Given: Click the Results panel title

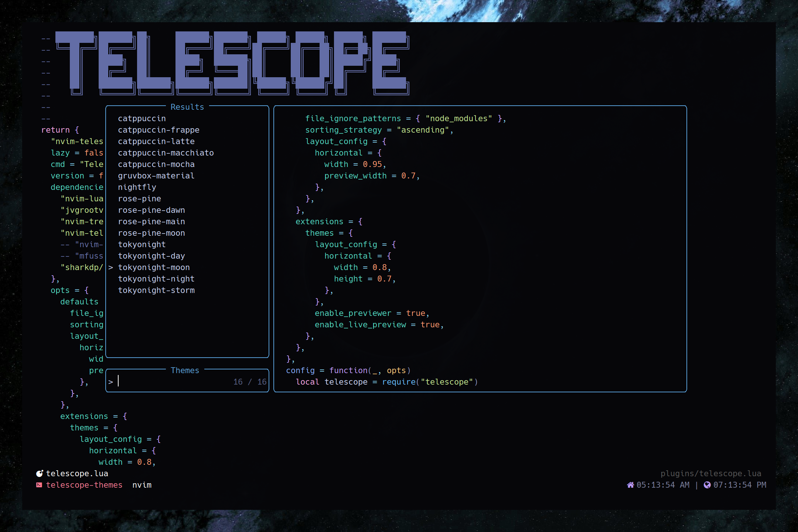Looking at the screenshot, I should [187, 107].
